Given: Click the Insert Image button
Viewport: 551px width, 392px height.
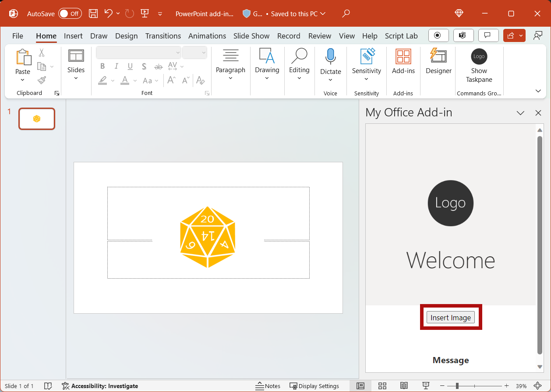Looking at the screenshot, I should (x=451, y=318).
